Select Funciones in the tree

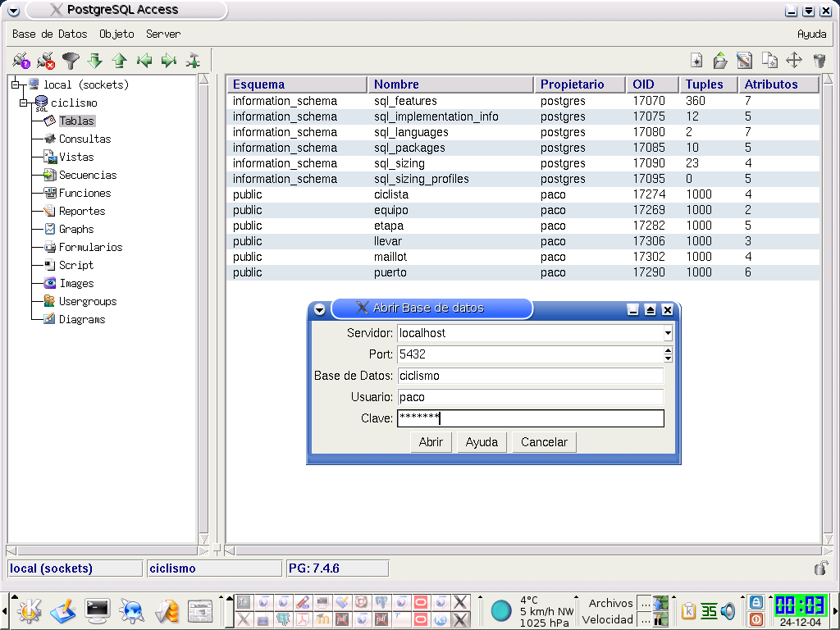point(84,193)
